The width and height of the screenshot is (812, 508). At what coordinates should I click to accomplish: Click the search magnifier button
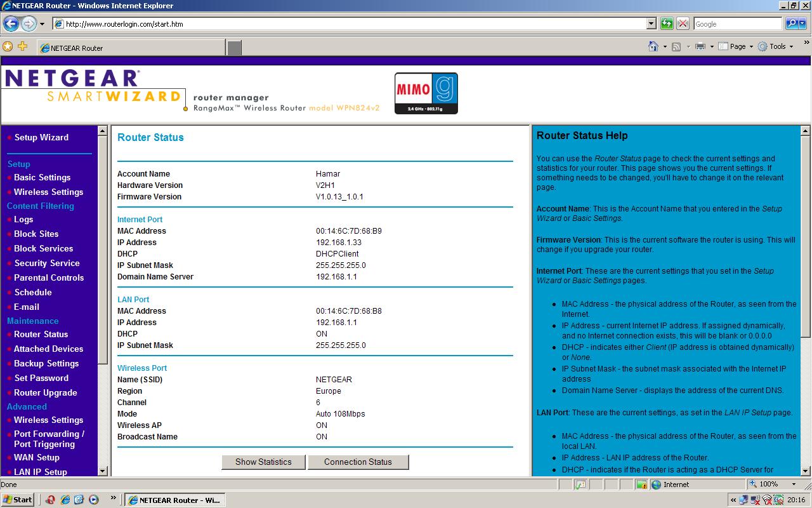[792, 24]
